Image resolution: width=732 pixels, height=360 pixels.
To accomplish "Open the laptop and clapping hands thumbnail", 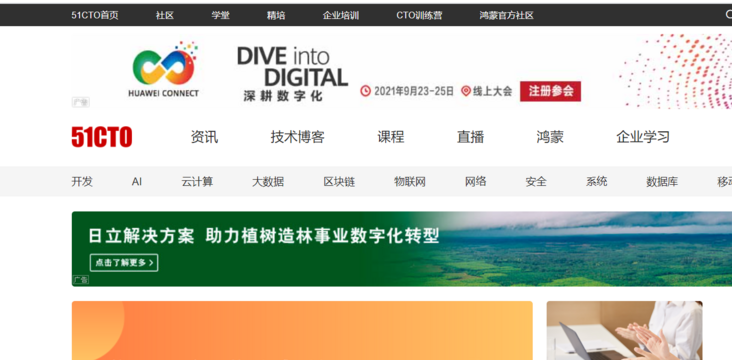I will 625,331.
